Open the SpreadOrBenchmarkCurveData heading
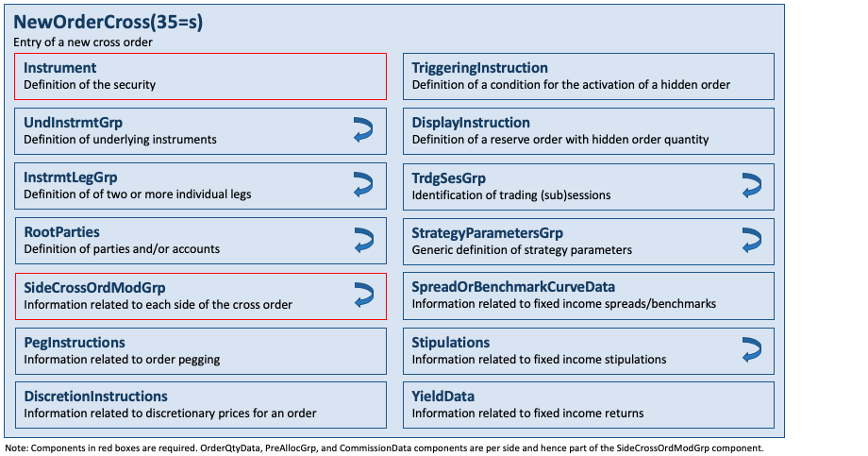Viewport: 868px width, 456px height. (x=513, y=287)
